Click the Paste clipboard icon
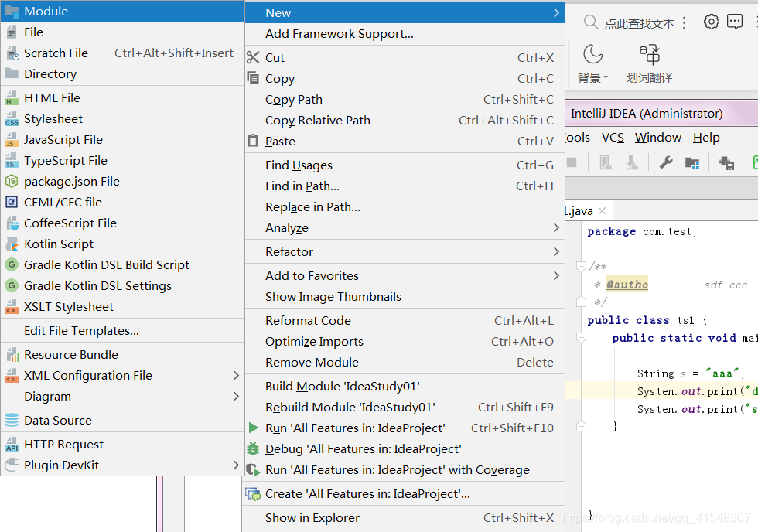This screenshot has width=758, height=532. coord(253,141)
